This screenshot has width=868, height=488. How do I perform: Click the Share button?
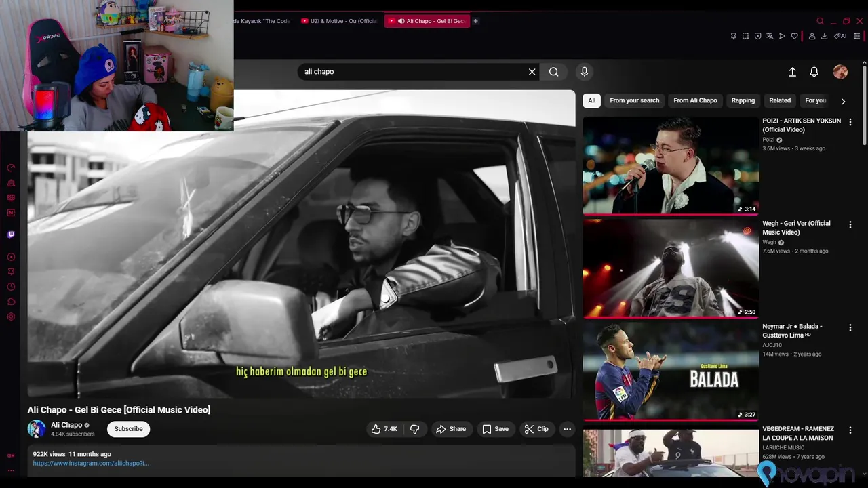click(x=451, y=429)
